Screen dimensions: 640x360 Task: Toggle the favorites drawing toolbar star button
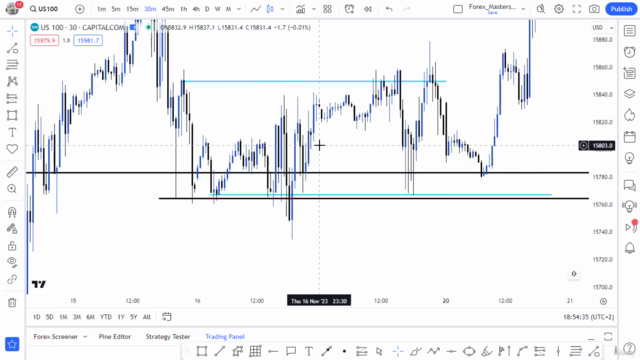pyautogui.click(x=12, y=344)
